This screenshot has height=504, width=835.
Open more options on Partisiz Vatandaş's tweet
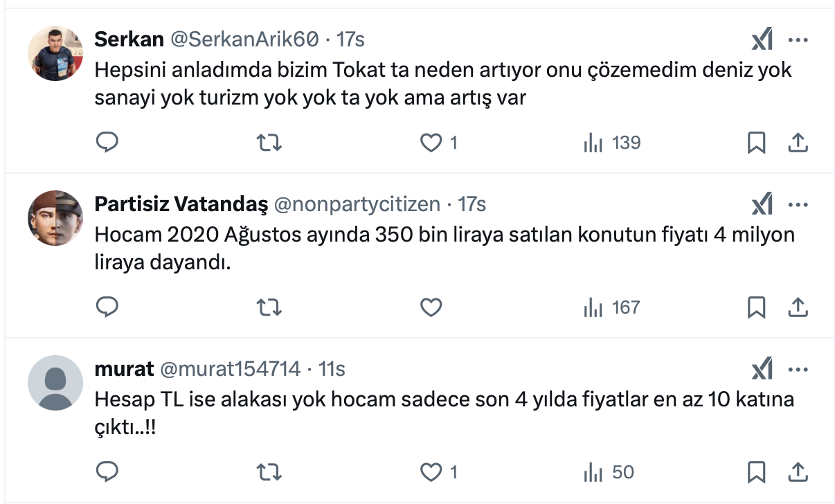pyautogui.click(x=798, y=205)
